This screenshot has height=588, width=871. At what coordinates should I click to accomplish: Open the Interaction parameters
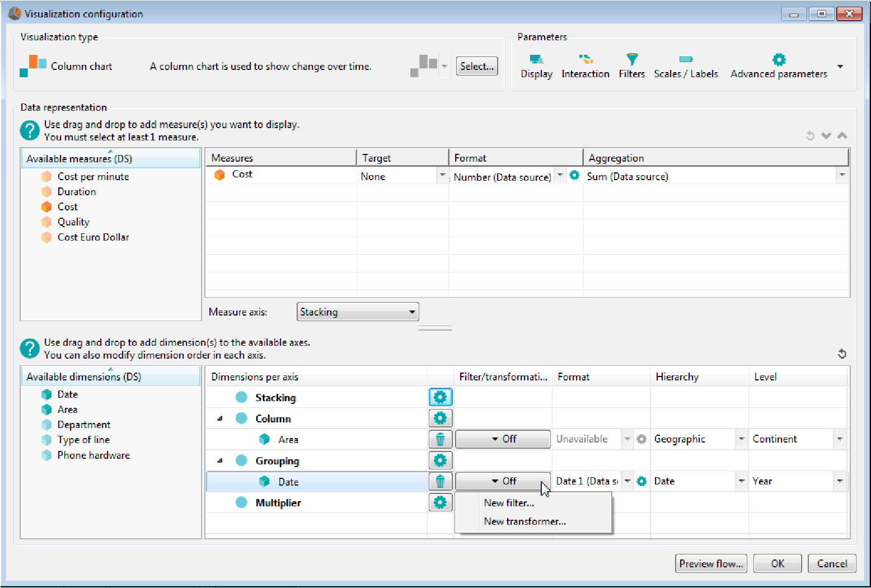point(585,67)
